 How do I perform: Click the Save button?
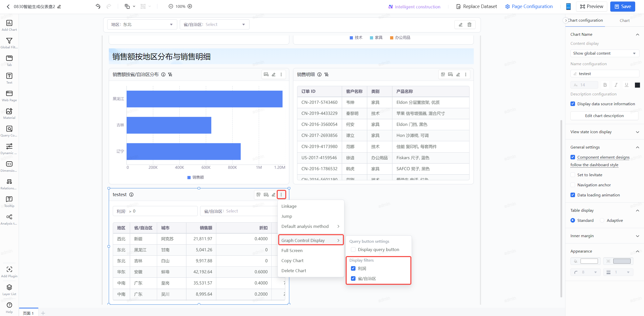(x=623, y=7)
